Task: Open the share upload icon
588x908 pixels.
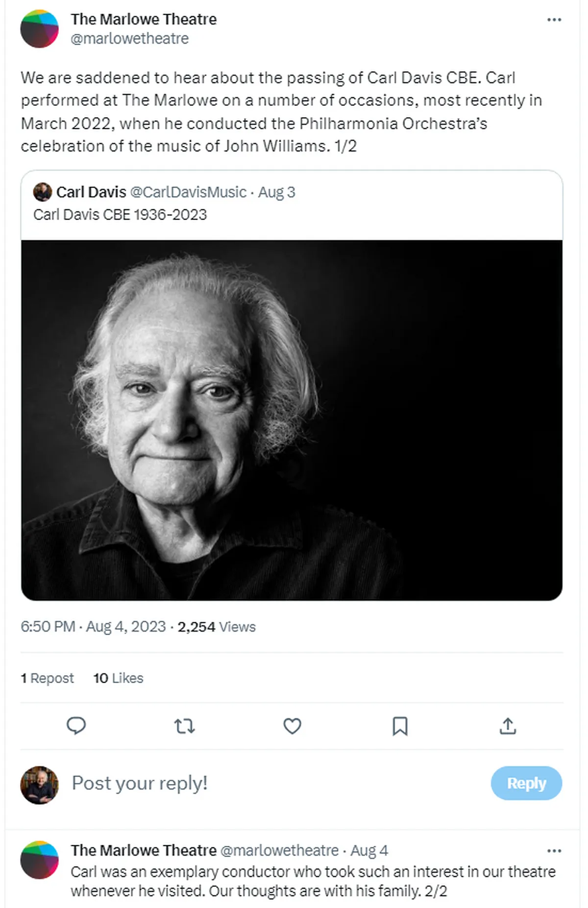Action: pyautogui.click(x=509, y=727)
